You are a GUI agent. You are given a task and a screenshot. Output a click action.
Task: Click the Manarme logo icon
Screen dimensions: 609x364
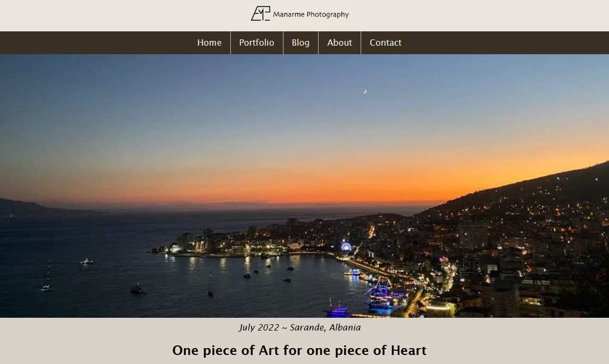260,14
